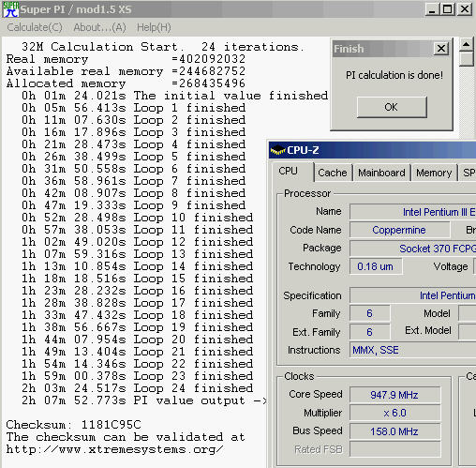
Task: Switch to the Cache tab in CPU-Z
Action: click(333, 173)
